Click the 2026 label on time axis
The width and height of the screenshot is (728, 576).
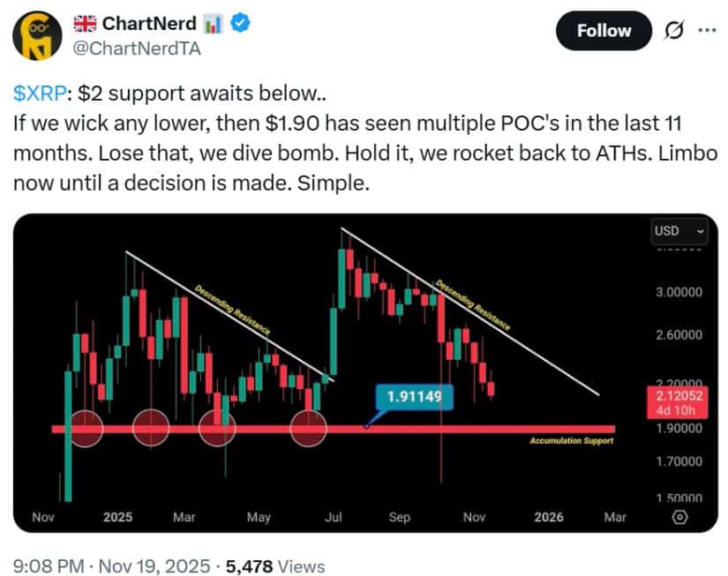549,517
